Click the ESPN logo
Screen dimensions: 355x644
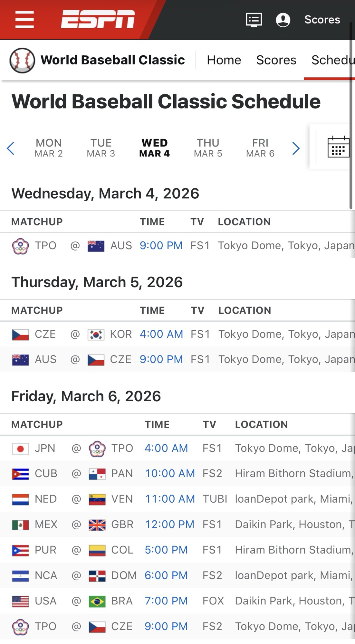pyautogui.click(x=98, y=19)
